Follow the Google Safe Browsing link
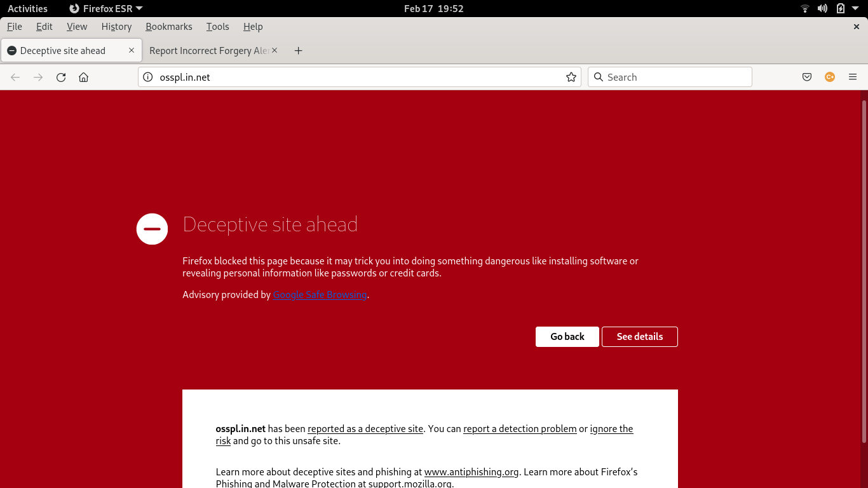The image size is (868, 488). (320, 295)
